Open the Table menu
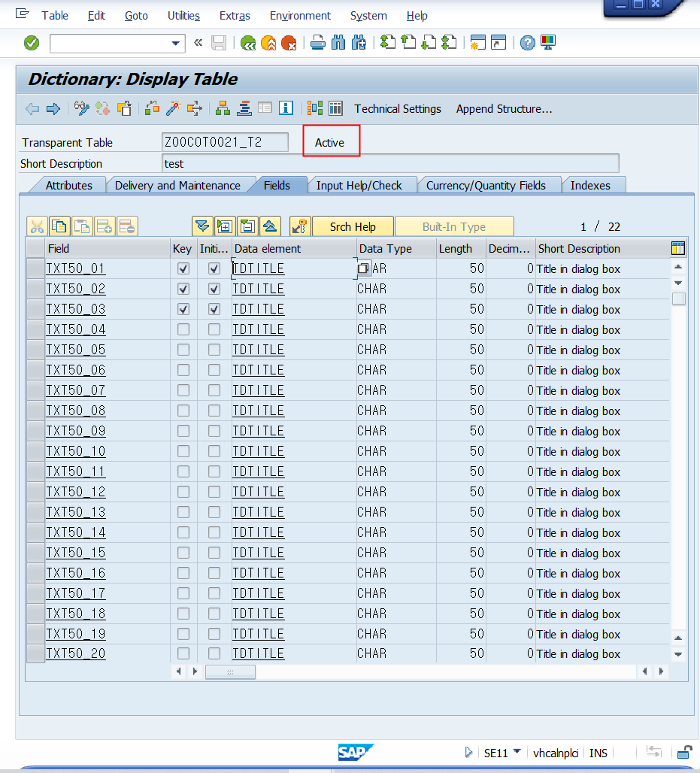 (55, 16)
